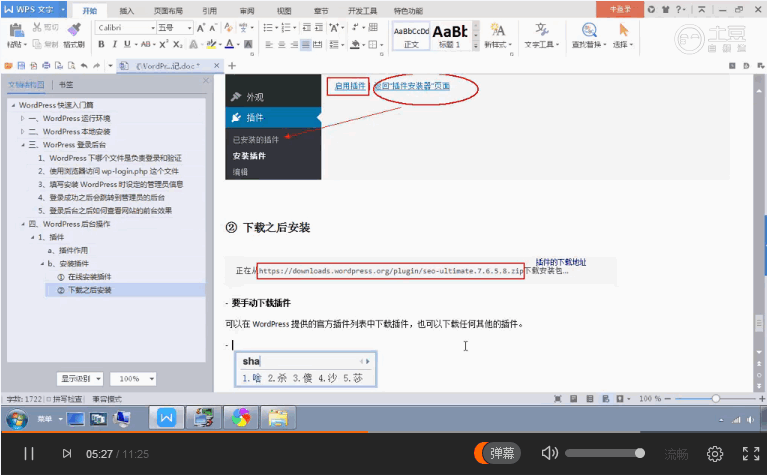Apply subscript X₂ formatting
767x475 pixels.
point(178,44)
